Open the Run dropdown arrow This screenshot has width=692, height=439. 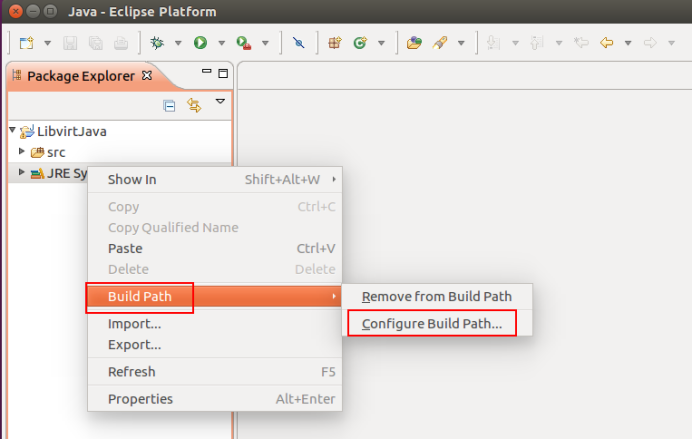pyautogui.click(x=222, y=43)
